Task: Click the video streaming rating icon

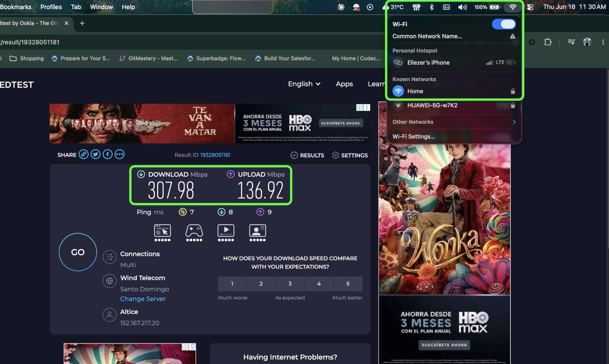Action: [226, 233]
